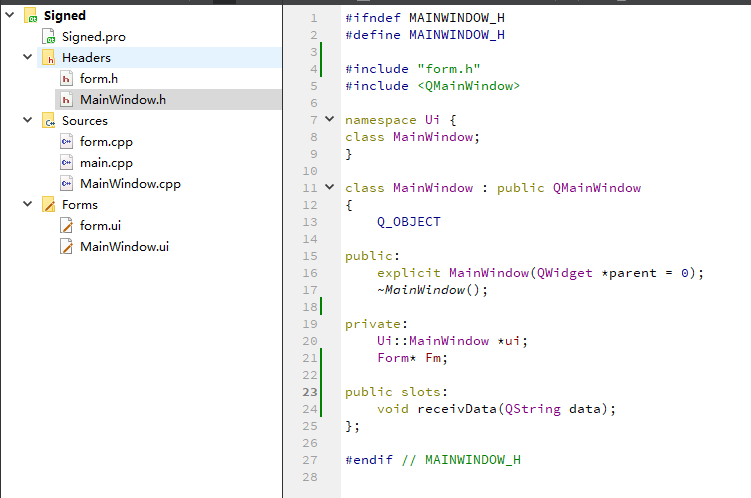This screenshot has width=751, height=498.
Task: Fold the class MainWindow block
Action: tap(330, 187)
